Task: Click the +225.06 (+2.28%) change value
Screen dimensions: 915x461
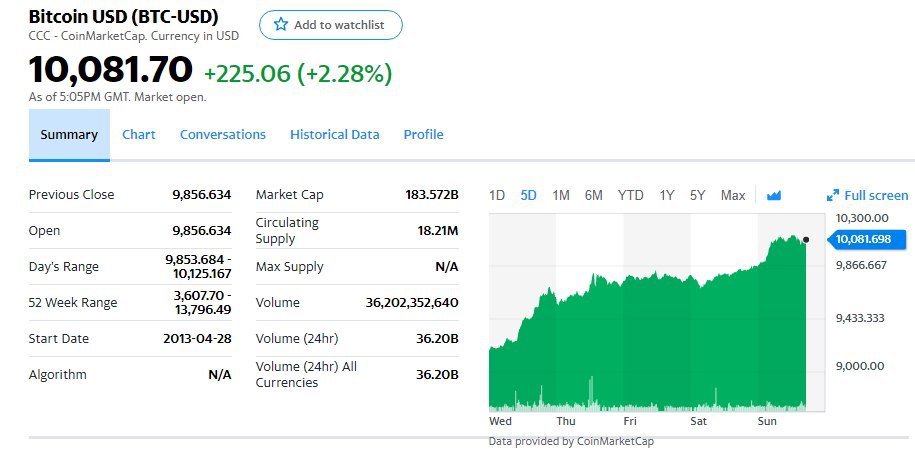Action: tap(298, 74)
